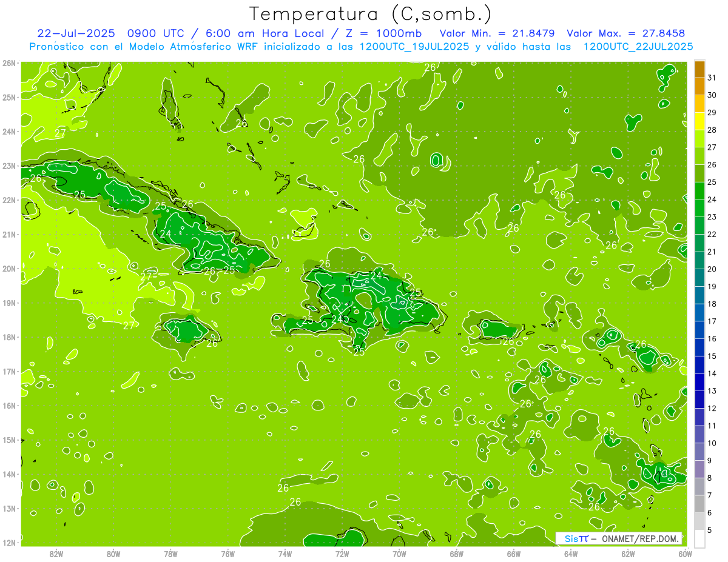Click the 60W longitude axis label

point(685,553)
